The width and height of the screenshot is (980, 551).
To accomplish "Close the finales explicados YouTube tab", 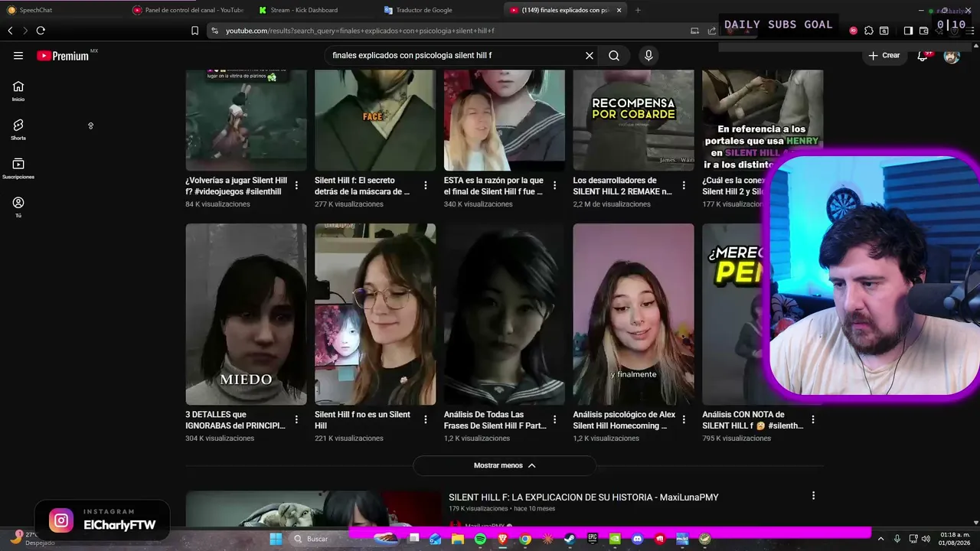I will click(x=619, y=10).
